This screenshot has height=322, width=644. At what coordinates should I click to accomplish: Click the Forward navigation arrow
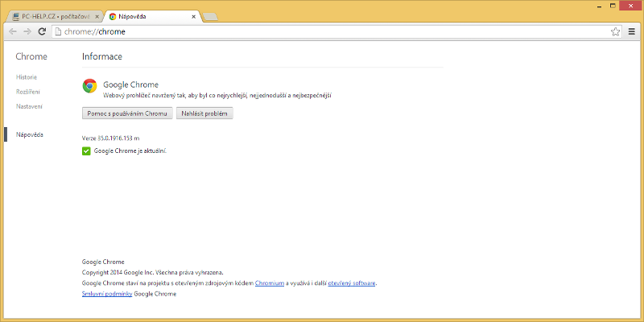coord(27,31)
